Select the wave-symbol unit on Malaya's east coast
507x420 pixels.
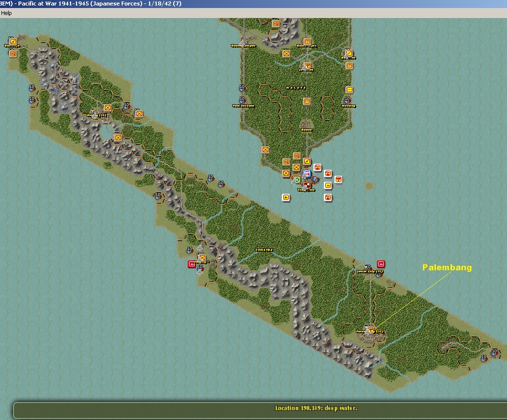click(x=349, y=90)
